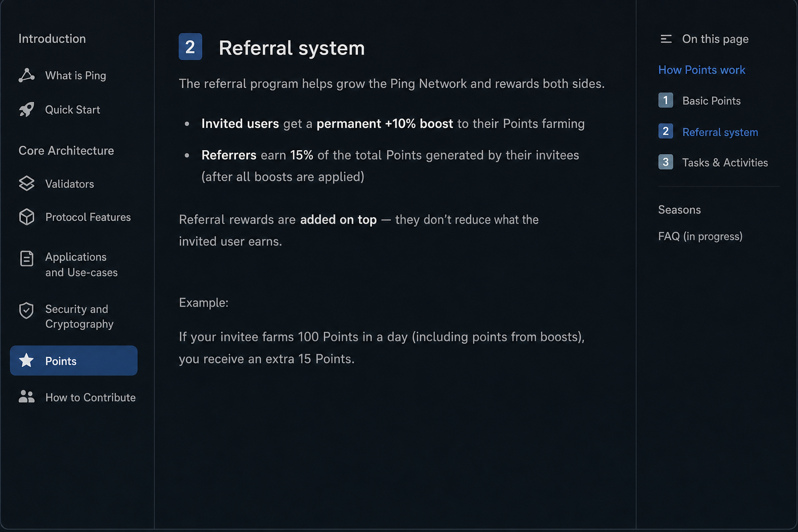
Task: Open the FAQ (in progress) link
Action: tap(700, 236)
